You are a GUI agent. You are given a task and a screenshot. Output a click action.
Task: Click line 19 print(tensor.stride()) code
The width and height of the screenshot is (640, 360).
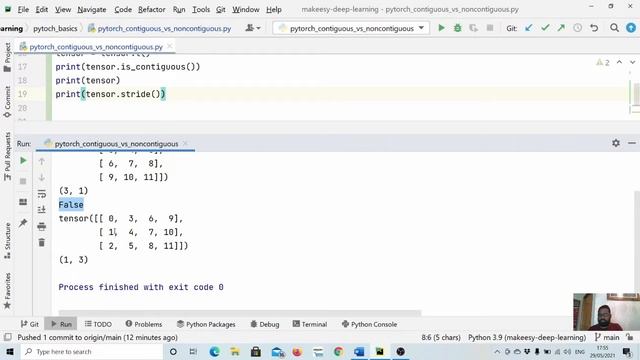[x=111, y=94]
